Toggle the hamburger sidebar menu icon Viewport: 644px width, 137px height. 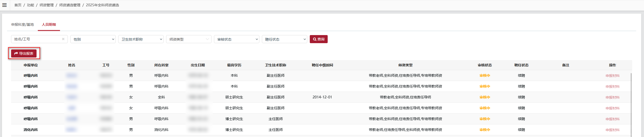point(5,5)
